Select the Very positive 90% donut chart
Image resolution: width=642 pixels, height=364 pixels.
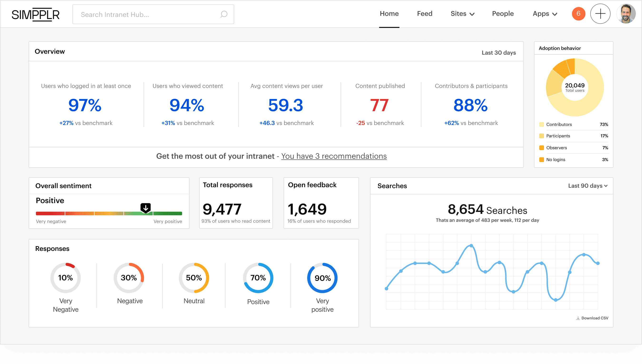tap(322, 278)
